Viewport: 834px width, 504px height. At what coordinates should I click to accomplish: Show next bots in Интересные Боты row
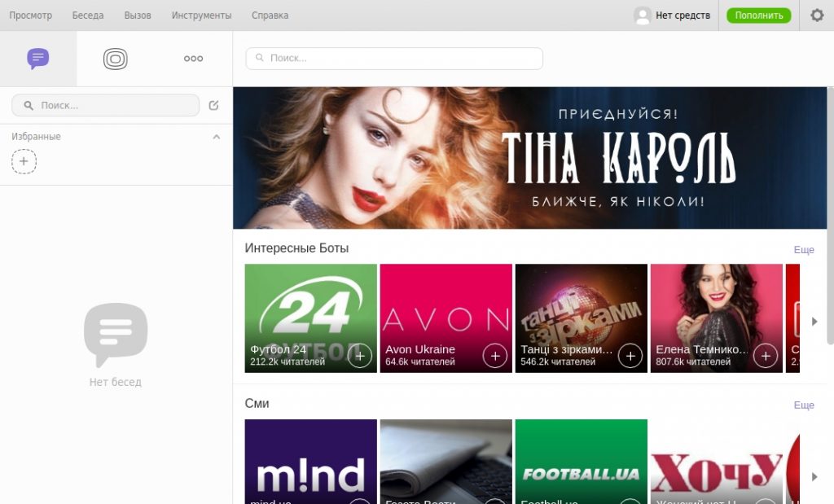[814, 321]
